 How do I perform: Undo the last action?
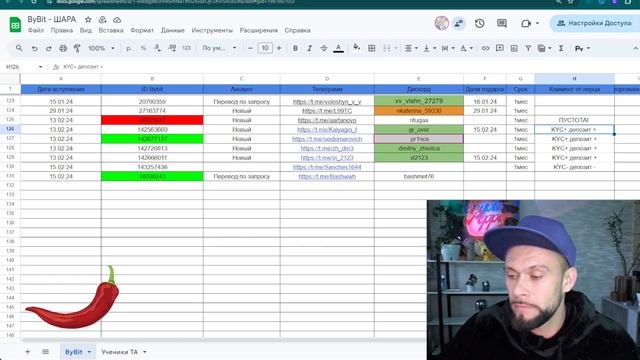(x=34, y=48)
